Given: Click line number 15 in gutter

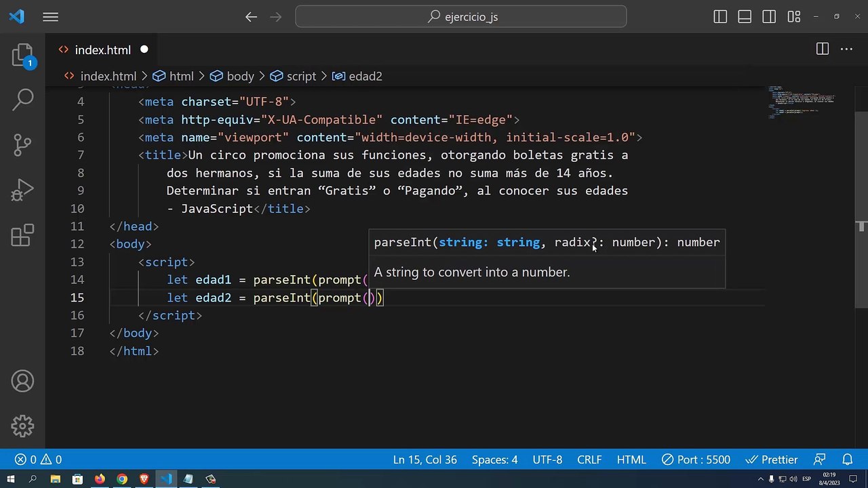Looking at the screenshot, I should click(x=77, y=298).
